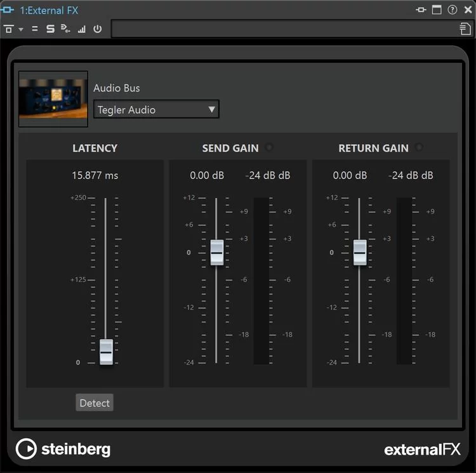Click the Send Gain -24 dB meter reading
Viewport: 476px width, 473px height.
click(268, 175)
